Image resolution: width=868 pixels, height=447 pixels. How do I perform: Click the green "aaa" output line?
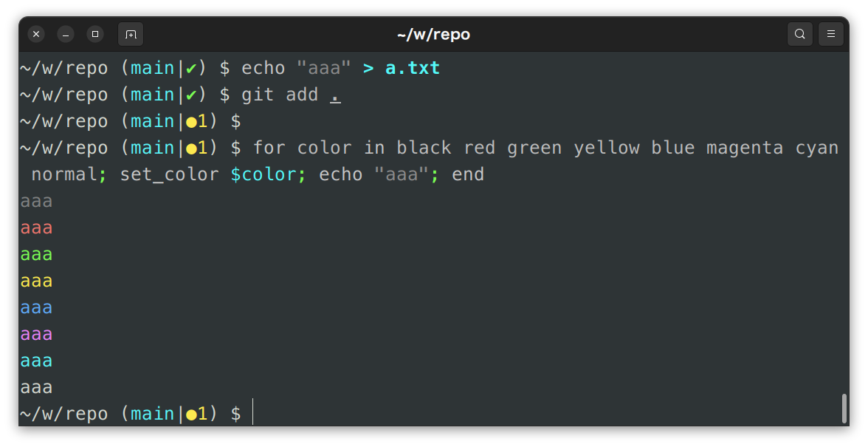(36, 254)
